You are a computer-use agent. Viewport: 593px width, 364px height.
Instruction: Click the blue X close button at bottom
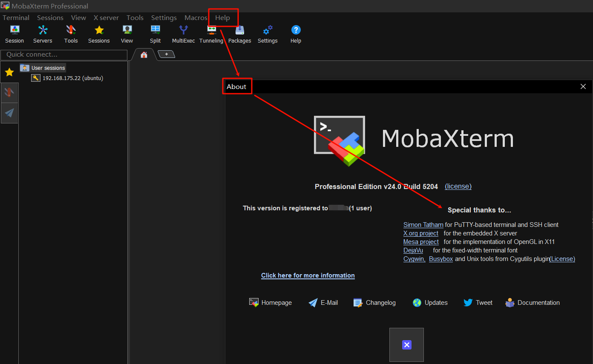pyautogui.click(x=407, y=345)
